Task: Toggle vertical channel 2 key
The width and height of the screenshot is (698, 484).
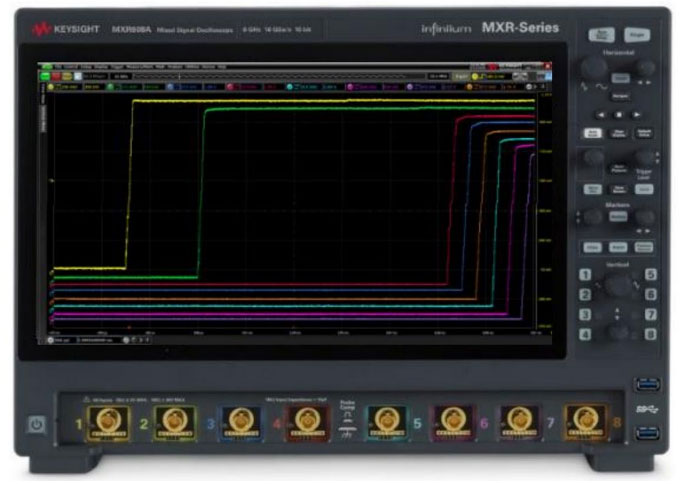Action: click(x=585, y=295)
